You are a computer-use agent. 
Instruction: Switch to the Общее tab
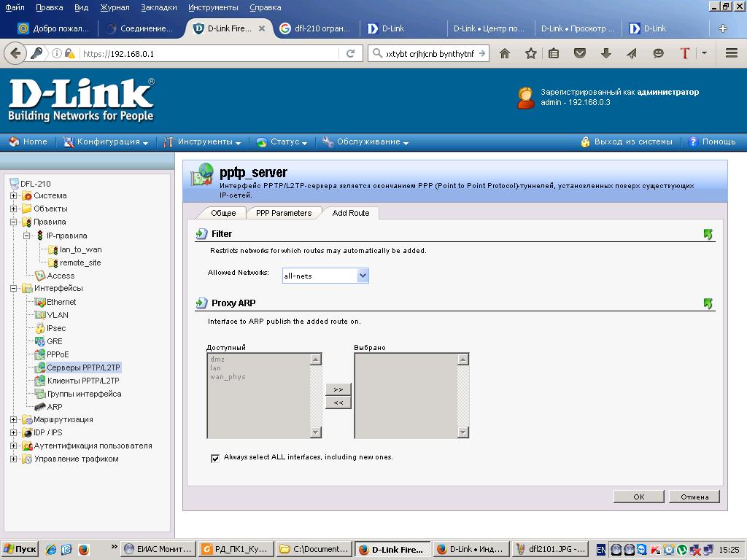tap(223, 213)
